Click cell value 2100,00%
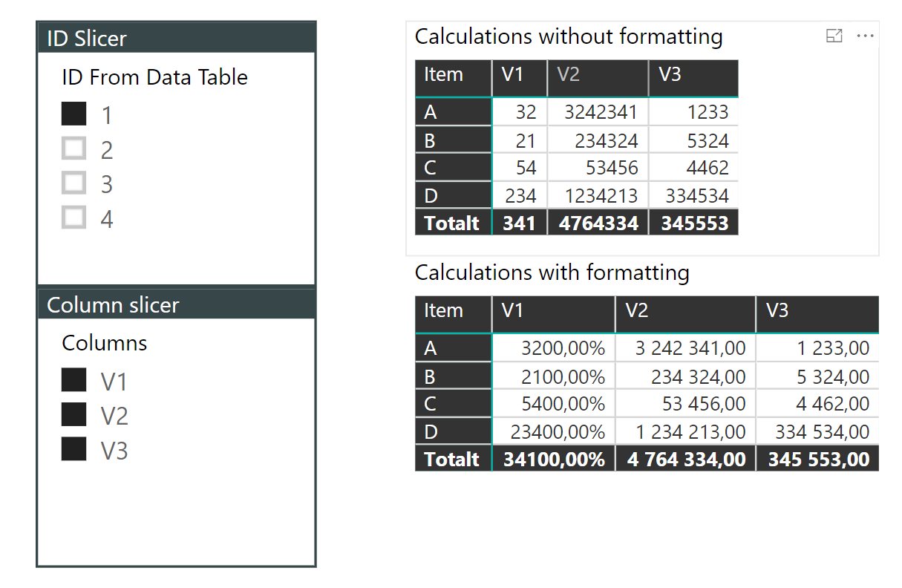902x588 pixels. coord(563,376)
